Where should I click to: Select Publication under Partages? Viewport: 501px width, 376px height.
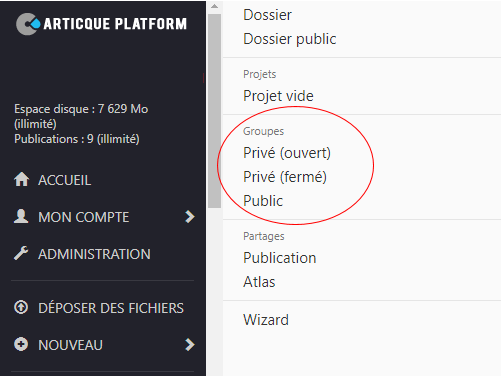coord(280,258)
